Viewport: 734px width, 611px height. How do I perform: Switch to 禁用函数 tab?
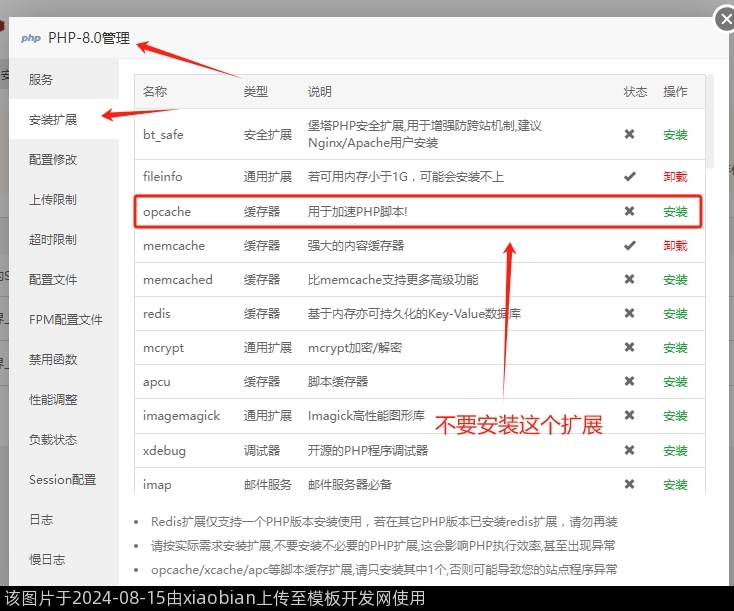[53, 359]
